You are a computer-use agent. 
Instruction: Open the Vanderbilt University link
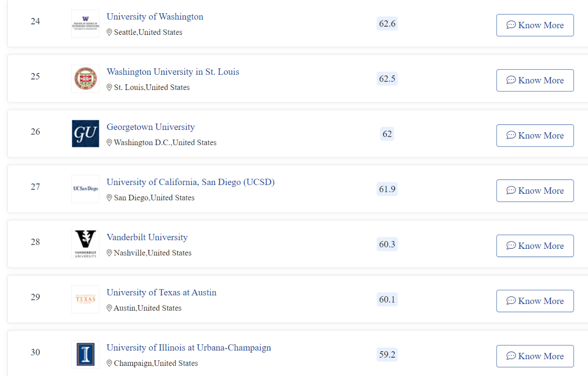(x=147, y=237)
